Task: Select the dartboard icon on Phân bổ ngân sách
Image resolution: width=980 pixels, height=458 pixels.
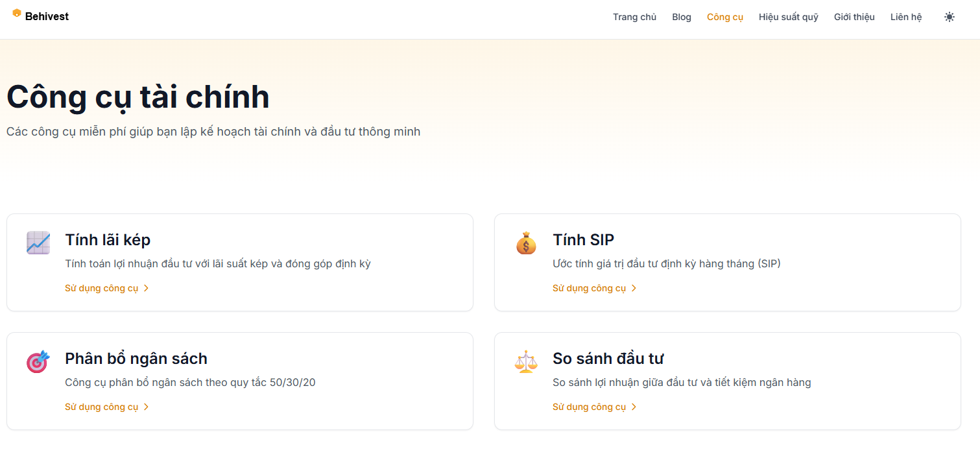Action: [38, 361]
